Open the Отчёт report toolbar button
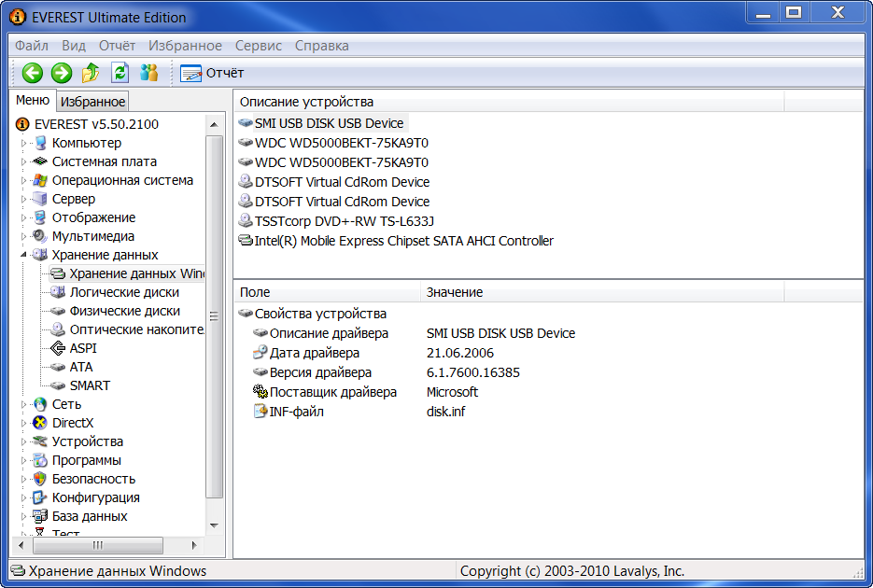The width and height of the screenshot is (873, 588). coord(212,73)
